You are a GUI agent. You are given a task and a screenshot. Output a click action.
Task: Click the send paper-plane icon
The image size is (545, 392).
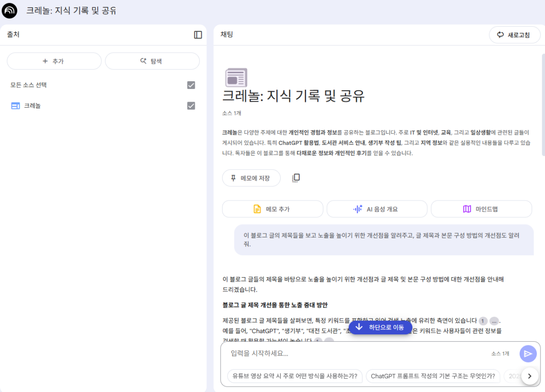coord(528,353)
